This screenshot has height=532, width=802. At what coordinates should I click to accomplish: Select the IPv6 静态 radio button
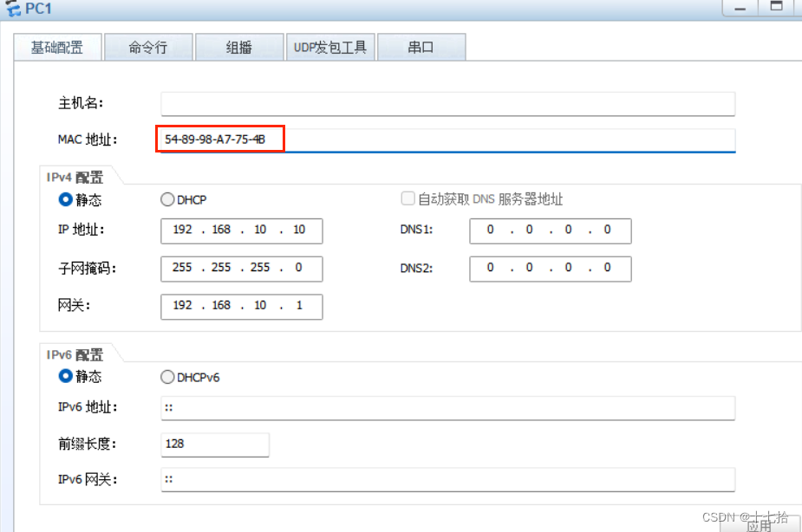pyautogui.click(x=66, y=376)
